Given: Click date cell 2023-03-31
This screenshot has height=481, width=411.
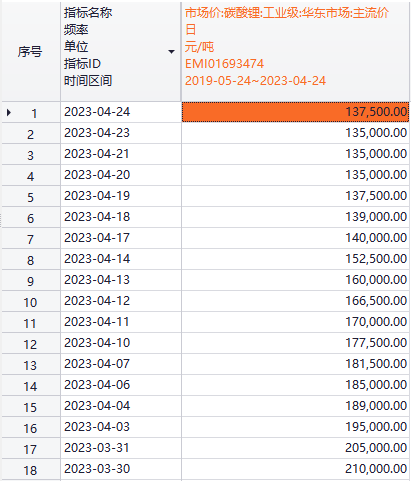Looking at the screenshot, I should pos(121,448).
